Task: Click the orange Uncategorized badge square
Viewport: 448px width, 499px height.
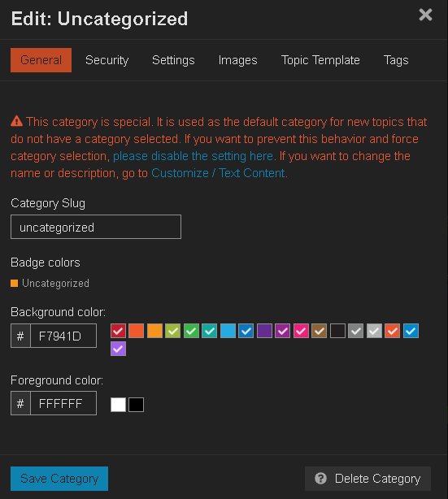Action: pyautogui.click(x=15, y=284)
